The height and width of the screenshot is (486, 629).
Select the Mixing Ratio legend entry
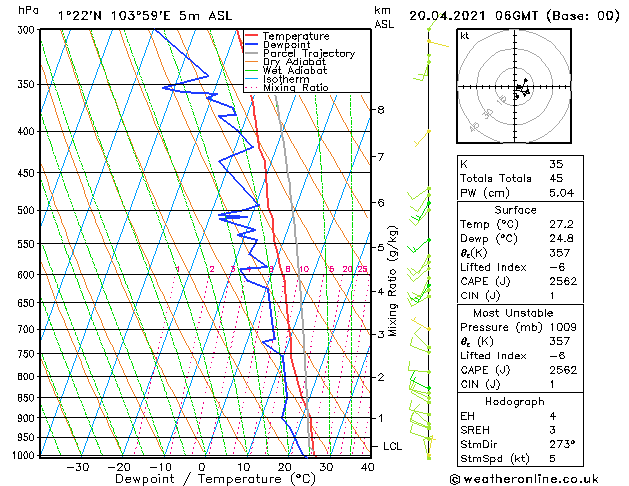click(x=296, y=87)
